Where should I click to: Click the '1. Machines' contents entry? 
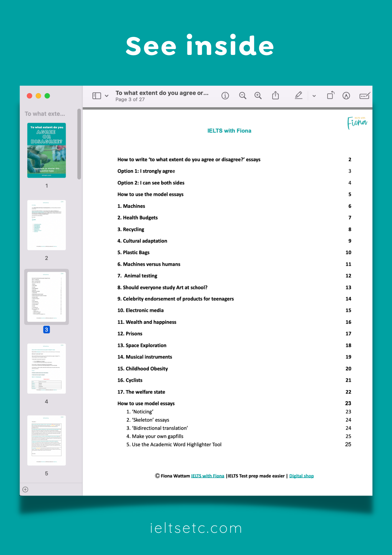point(131,206)
